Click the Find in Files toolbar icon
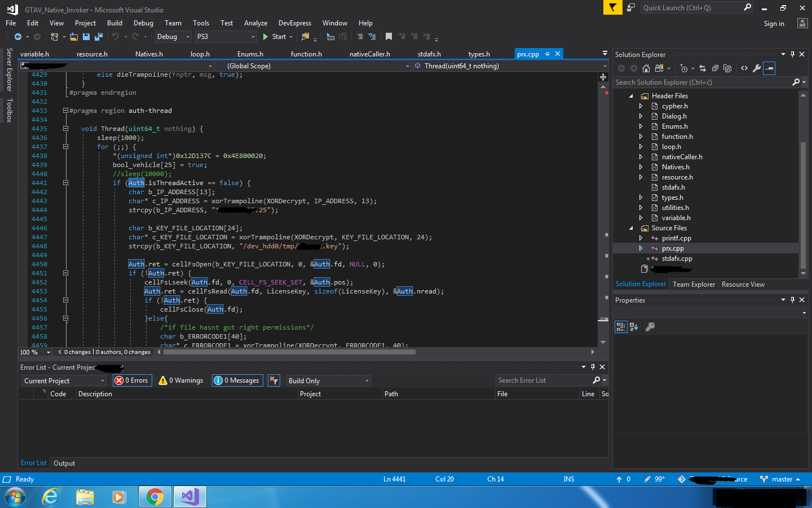812x508 pixels. [x=305, y=37]
